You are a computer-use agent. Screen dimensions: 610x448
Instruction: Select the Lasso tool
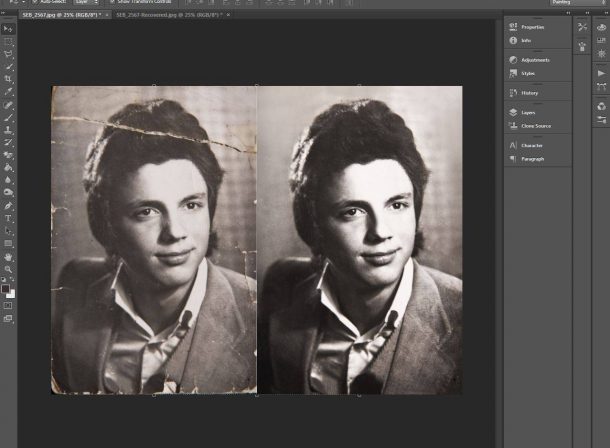point(8,54)
